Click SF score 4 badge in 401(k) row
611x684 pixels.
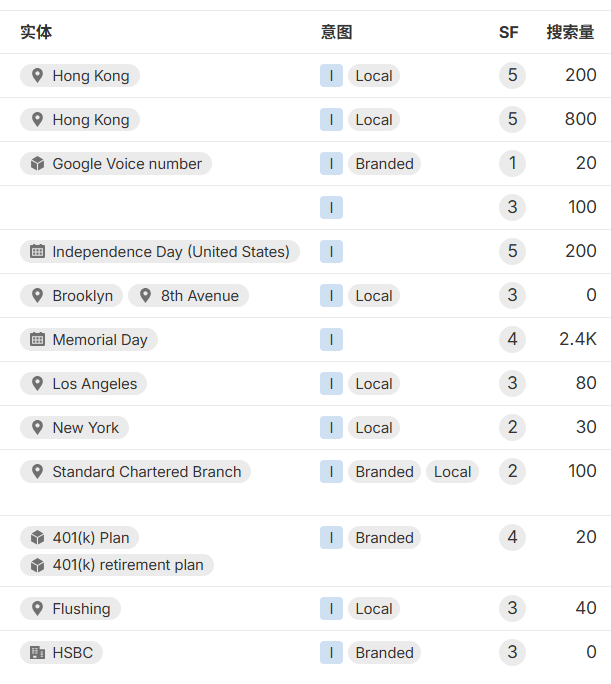pyautogui.click(x=512, y=538)
